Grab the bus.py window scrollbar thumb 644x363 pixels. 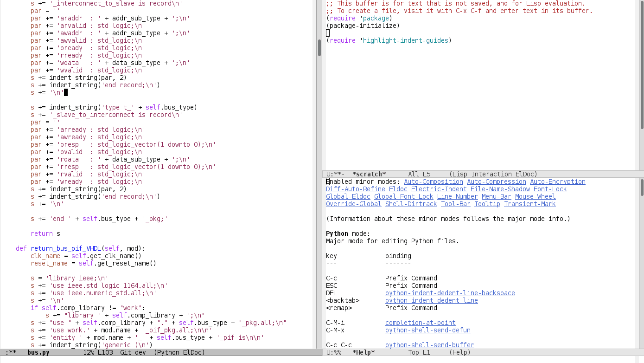click(319, 47)
